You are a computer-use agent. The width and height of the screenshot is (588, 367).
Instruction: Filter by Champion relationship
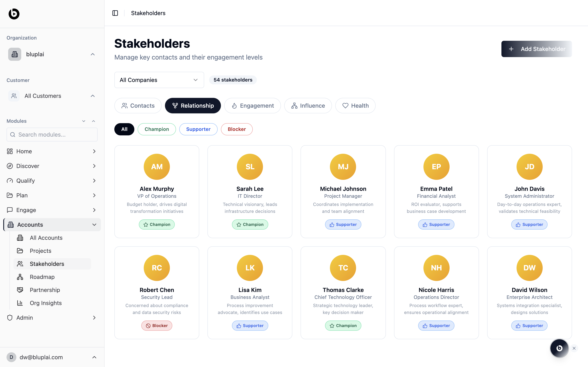pyautogui.click(x=157, y=129)
